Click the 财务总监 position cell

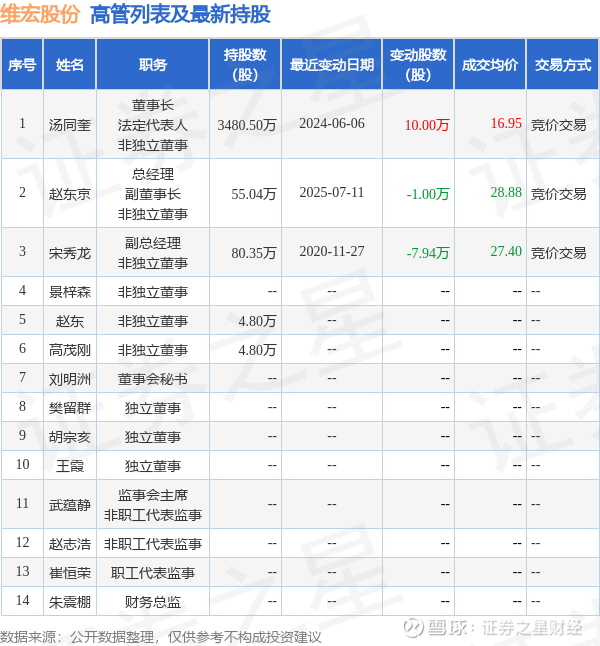[x=152, y=602]
